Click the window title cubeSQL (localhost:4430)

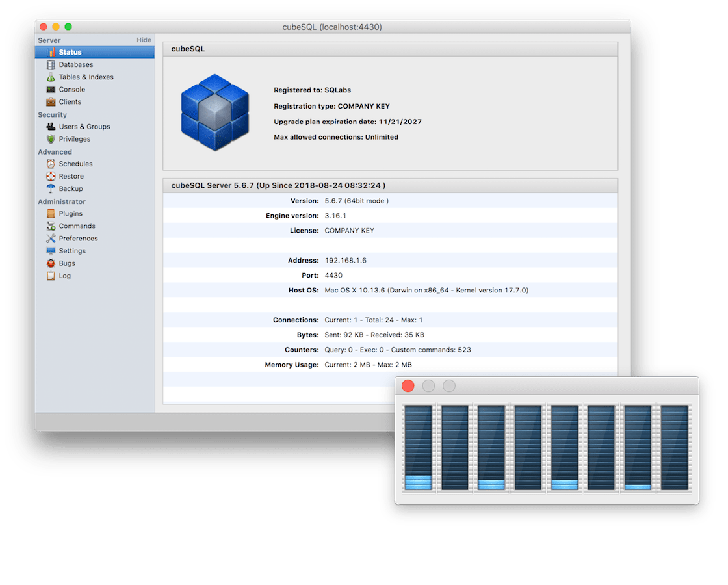point(332,27)
